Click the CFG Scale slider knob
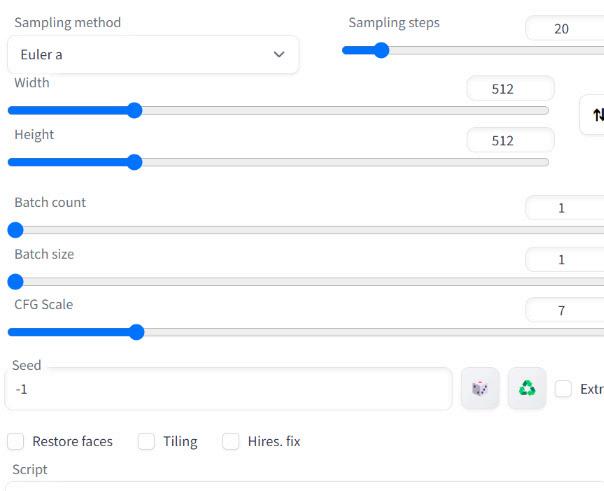The image size is (604, 491). pos(136,332)
